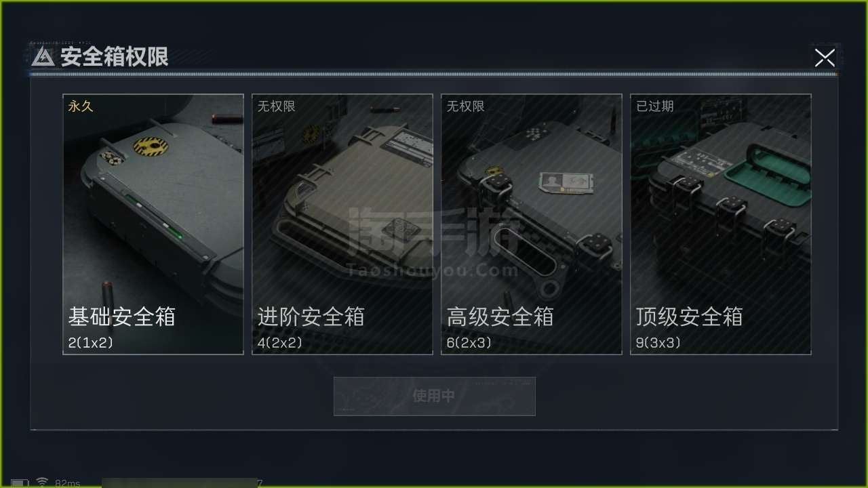Screen dimensions: 868x488
Task: Choose the 高级安全箱 card
Action: pos(532,224)
